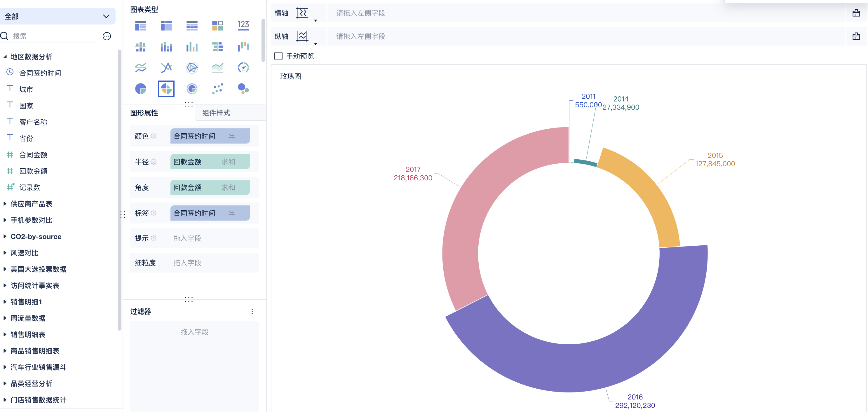Enable the 手动预览 checkbox
Viewport: 868px width, 412px height.
[x=278, y=56]
